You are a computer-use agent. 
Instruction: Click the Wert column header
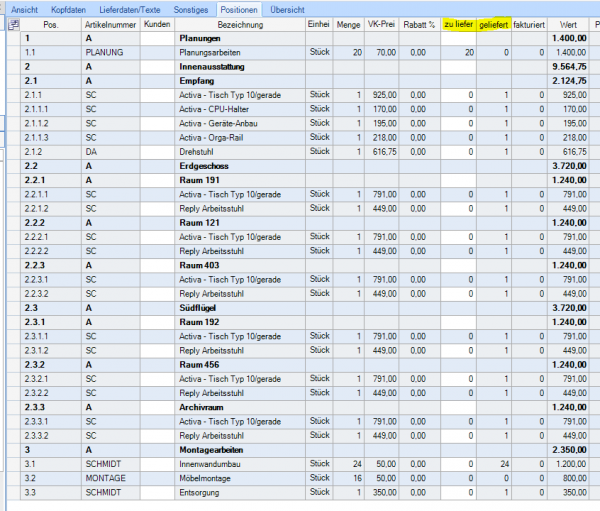pos(568,23)
